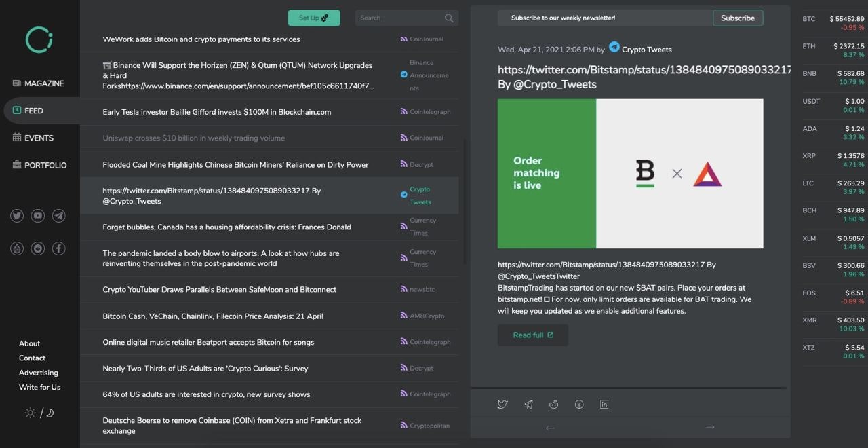This screenshot has width=868, height=448.
Task: Click the BNB ticker row
Action: point(833,77)
